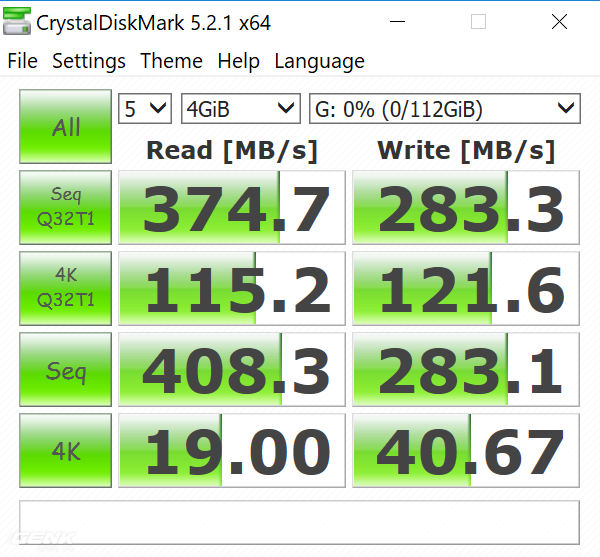
Task: Expand the drive dropdown showing G: 0% (0/112GiB)
Action: (445, 109)
